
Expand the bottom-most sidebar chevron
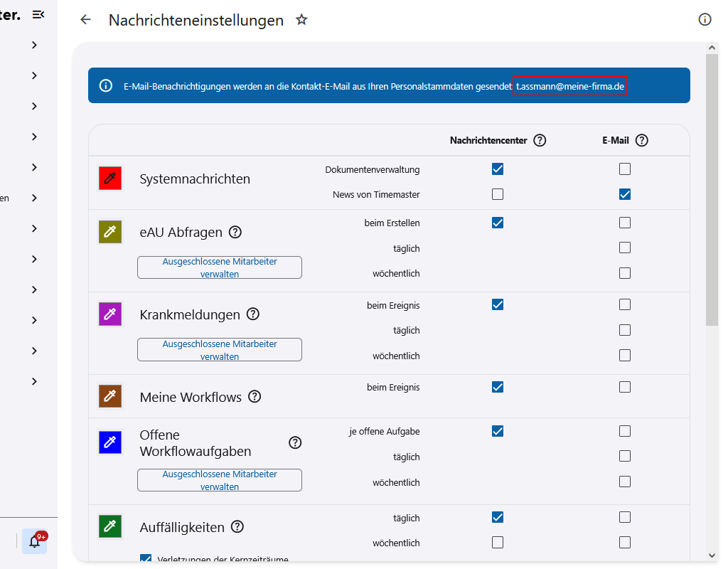[x=33, y=381]
